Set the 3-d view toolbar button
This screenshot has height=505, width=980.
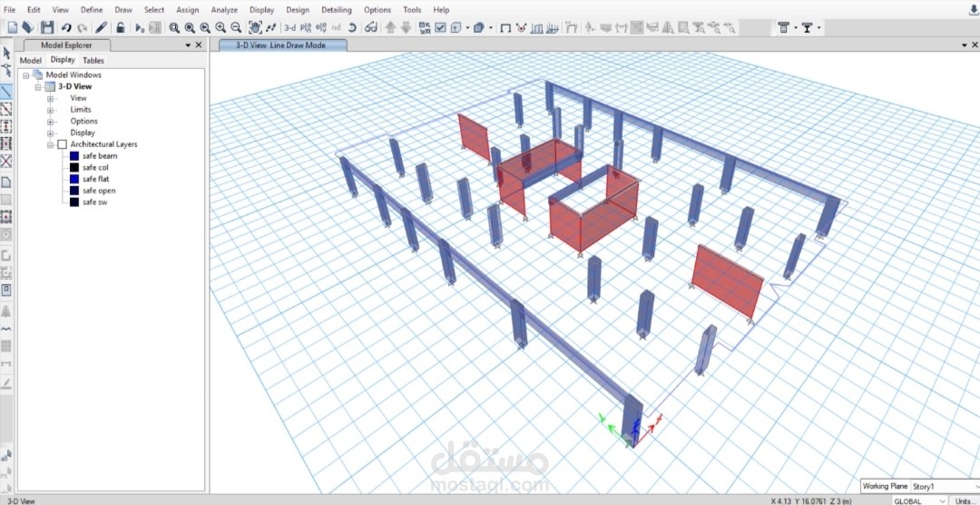click(x=290, y=27)
